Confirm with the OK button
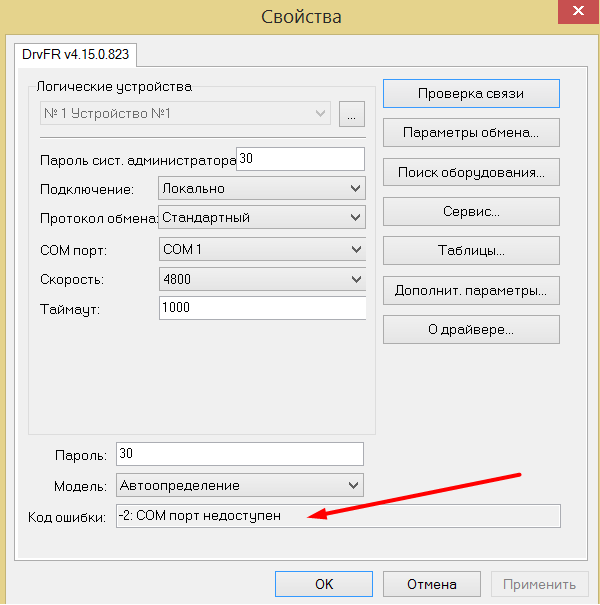The image size is (600, 605). coord(324,584)
